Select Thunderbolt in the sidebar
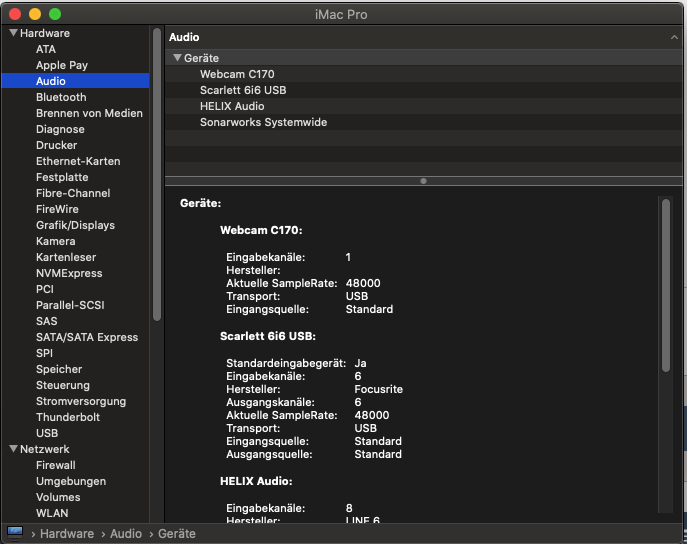 [68, 417]
